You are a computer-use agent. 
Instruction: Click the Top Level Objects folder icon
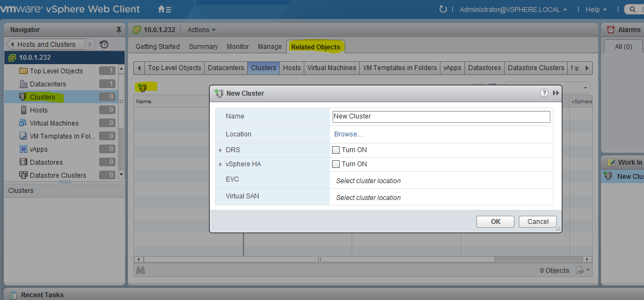[23, 71]
